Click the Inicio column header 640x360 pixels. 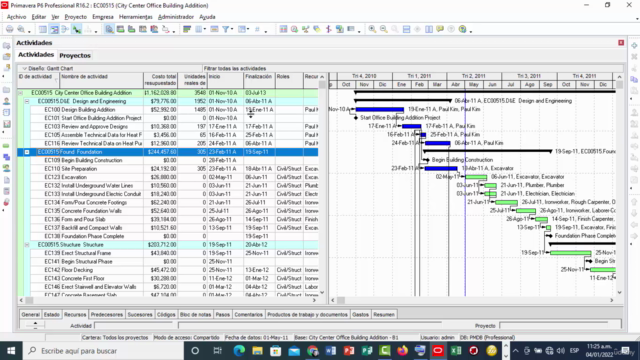[225, 80]
